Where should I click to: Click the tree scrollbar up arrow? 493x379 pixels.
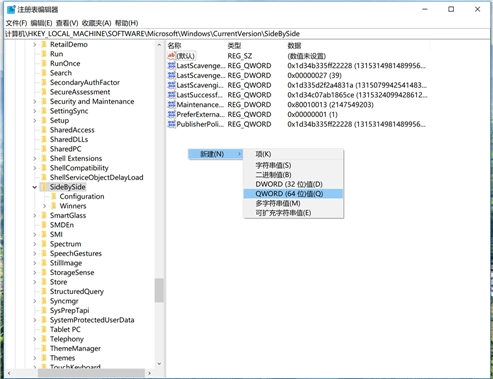pos(159,45)
